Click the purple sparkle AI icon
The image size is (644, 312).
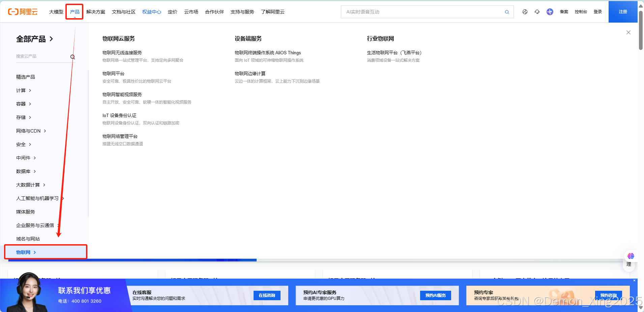click(x=550, y=12)
